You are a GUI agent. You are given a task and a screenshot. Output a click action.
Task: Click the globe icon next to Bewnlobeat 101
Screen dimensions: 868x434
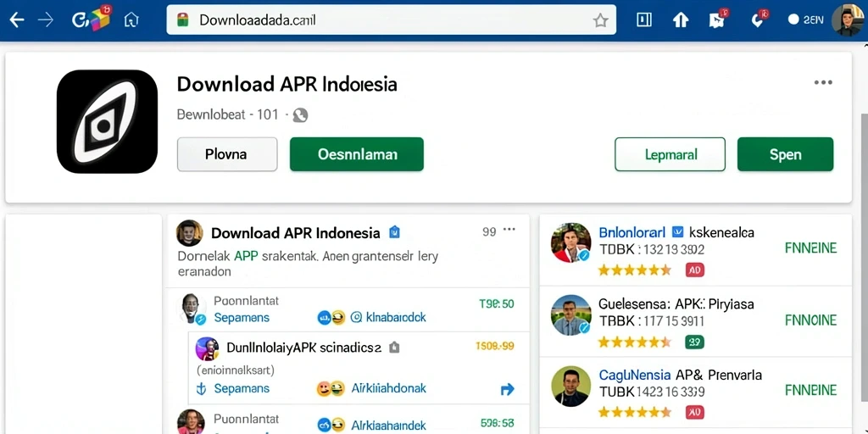click(x=300, y=115)
